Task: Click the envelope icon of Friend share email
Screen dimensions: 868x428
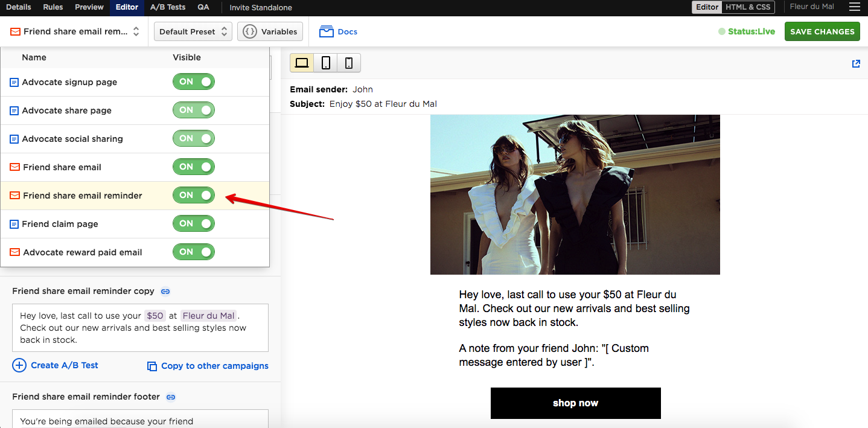Action: [x=15, y=167]
